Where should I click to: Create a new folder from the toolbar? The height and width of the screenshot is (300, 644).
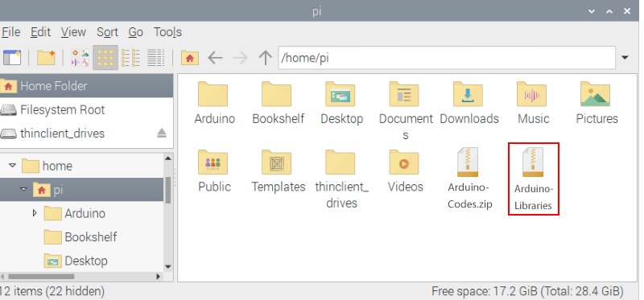coord(46,58)
